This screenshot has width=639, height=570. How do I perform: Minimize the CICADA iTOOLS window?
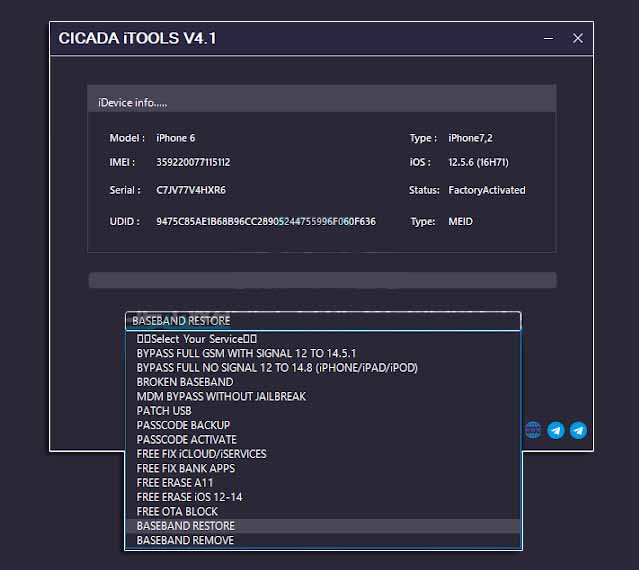pyautogui.click(x=549, y=38)
